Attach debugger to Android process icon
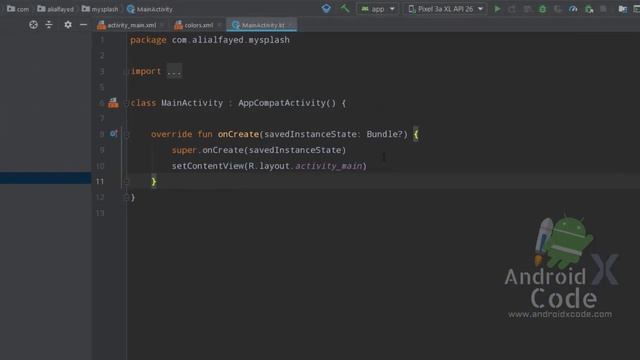640x360 pixels. click(589, 9)
